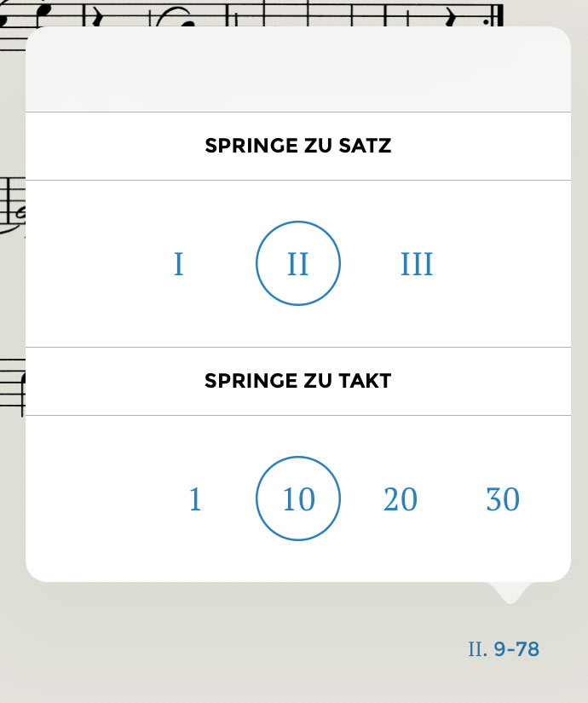
Task: Click the final barline at top right
Action: point(497,14)
